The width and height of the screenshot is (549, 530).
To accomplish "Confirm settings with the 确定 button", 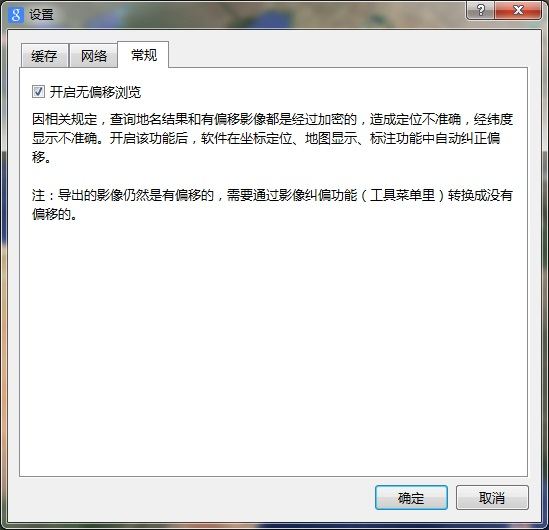I will click(411, 497).
